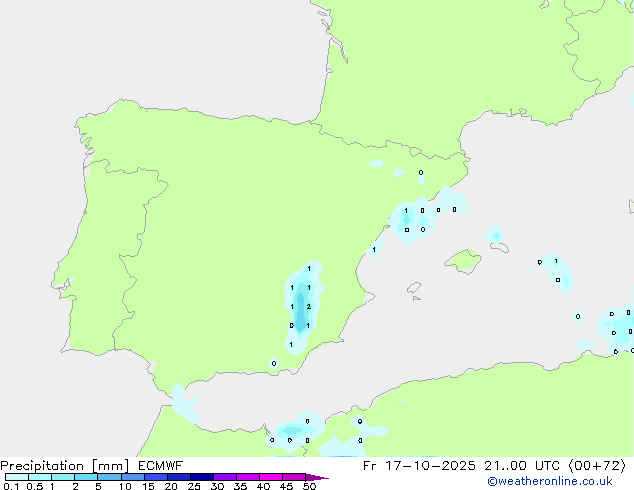Image resolution: width=634 pixels, height=490 pixels.
Task: Click the 5–10 mm legend swatch
Action: pos(109,477)
